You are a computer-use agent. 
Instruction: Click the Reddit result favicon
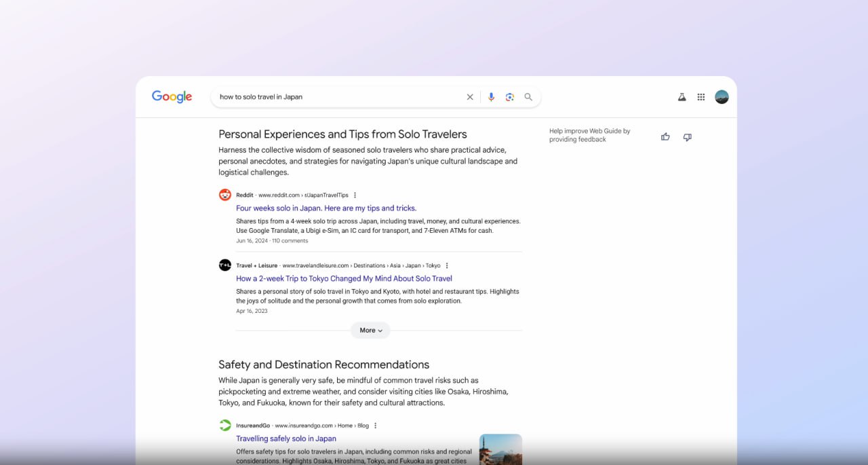pyautogui.click(x=225, y=195)
